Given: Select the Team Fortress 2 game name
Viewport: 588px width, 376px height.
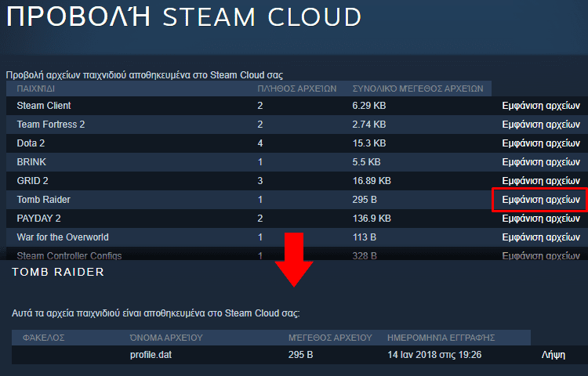Looking at the screenshot, I should point(51,125).
